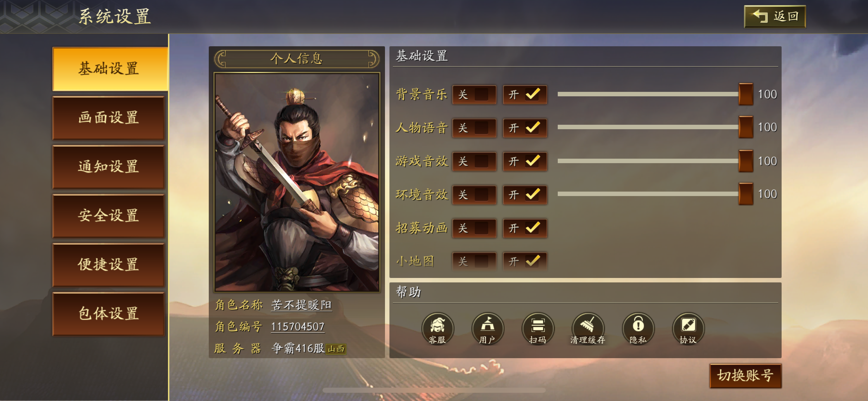Click the 清理缓存 clear cache icon
Viewport: 868px width, 401px height.
click(588, 328)
